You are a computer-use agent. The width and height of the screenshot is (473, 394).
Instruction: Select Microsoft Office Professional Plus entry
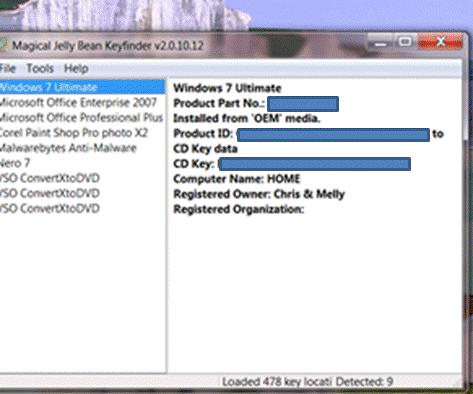click(x=81, y=118)
